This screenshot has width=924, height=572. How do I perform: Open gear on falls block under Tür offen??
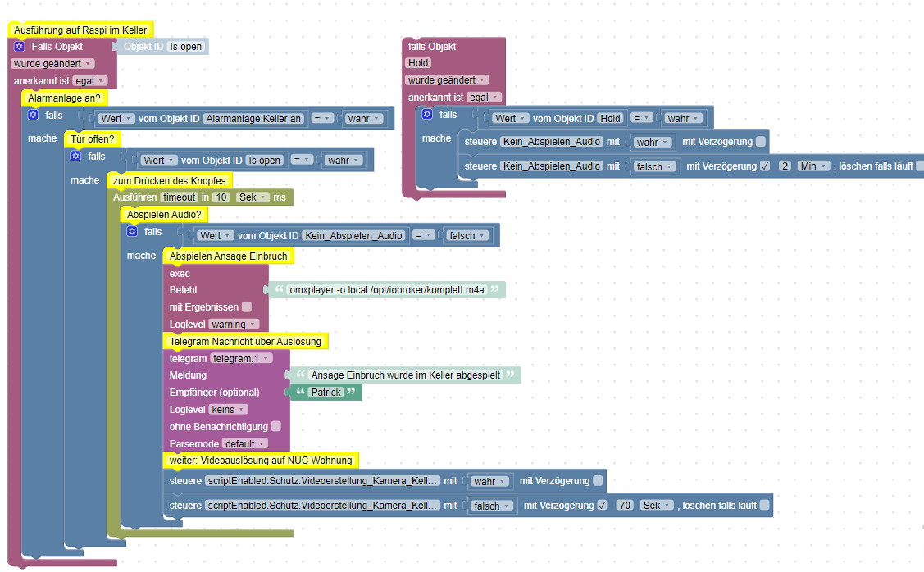(x=76, y=156)
